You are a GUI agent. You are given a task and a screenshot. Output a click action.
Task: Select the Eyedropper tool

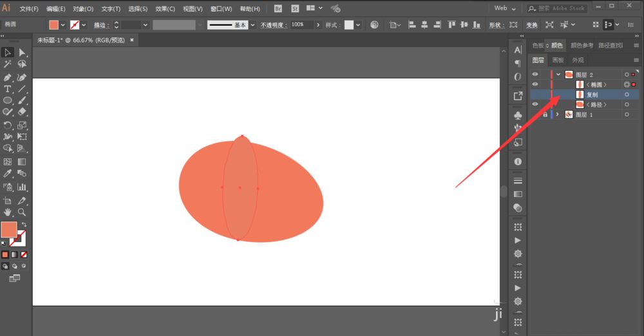8,173
